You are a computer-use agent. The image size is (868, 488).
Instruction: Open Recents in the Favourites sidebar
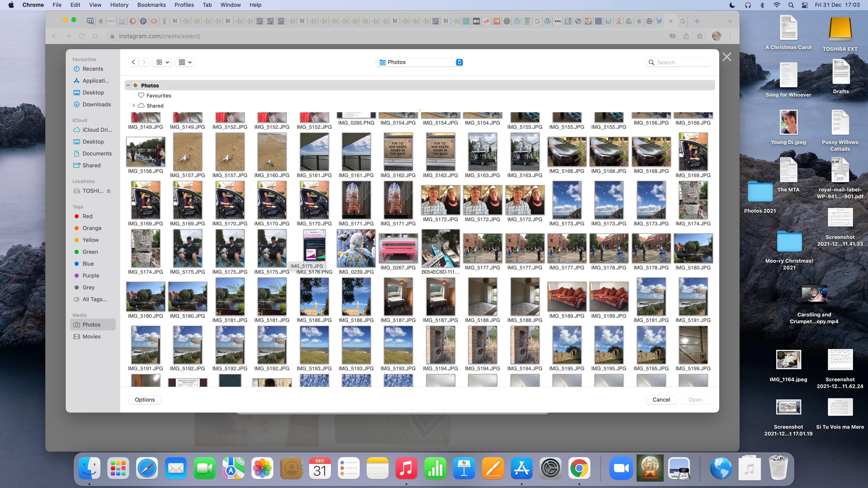coord(93,69)
